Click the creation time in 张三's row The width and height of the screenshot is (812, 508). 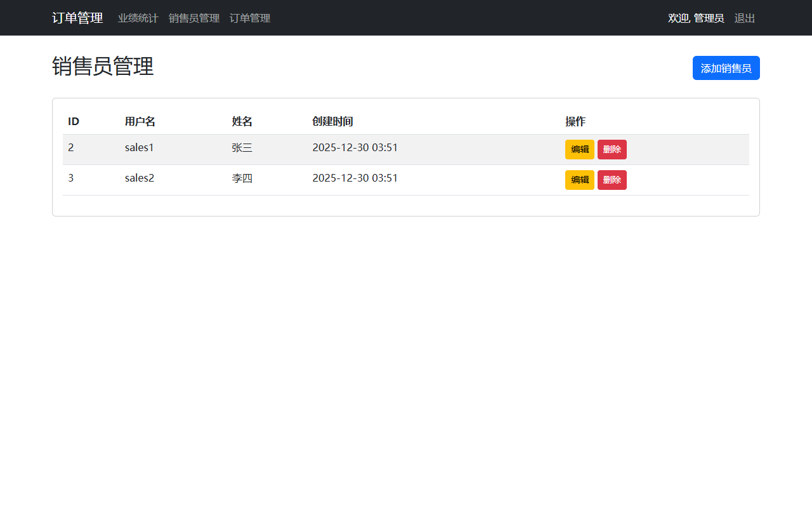pos(355,148)
